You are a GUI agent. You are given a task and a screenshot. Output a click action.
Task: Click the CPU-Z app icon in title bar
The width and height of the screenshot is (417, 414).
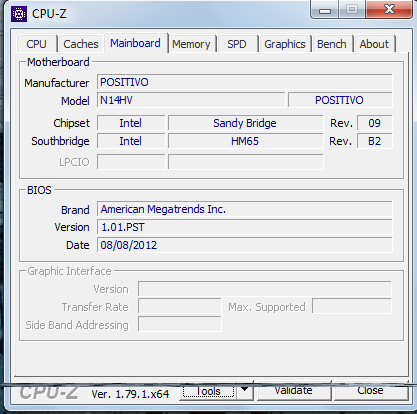(19, 14)
